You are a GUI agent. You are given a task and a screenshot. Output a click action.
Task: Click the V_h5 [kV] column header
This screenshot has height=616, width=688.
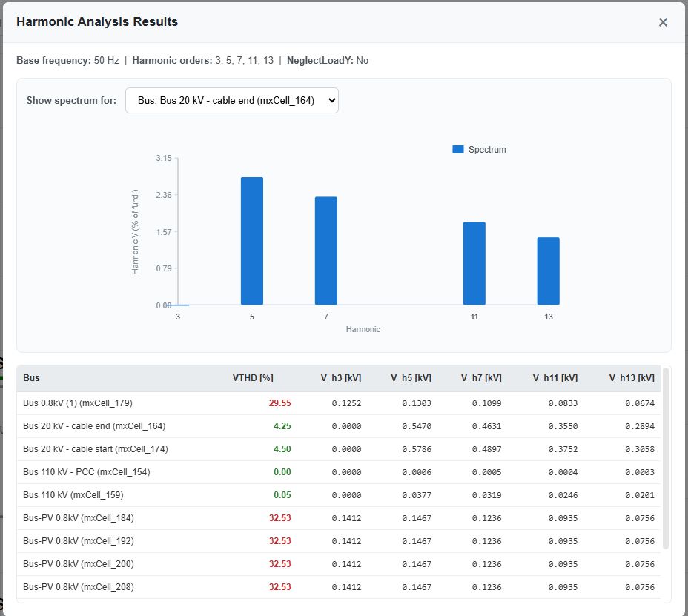click(x=411, y=378)
